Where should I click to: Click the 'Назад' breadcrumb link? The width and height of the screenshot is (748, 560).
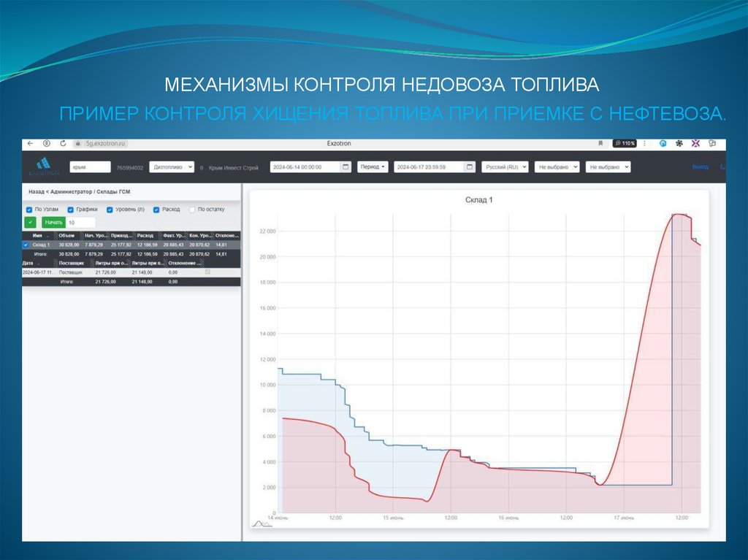[36, 192]
